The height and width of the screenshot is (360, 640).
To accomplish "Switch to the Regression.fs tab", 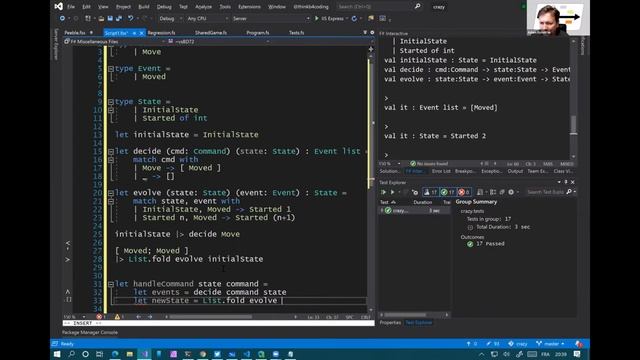I will point(161,33).
